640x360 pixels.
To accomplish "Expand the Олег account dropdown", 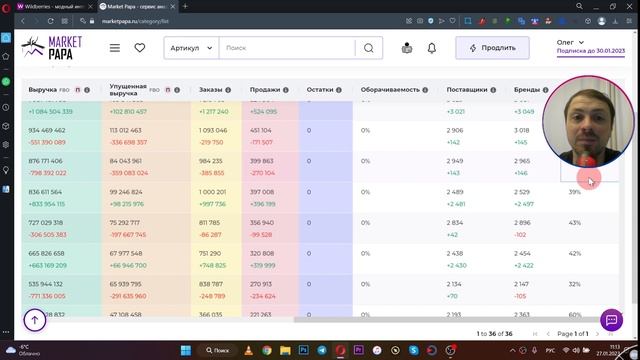I will (x=570, y=42).
